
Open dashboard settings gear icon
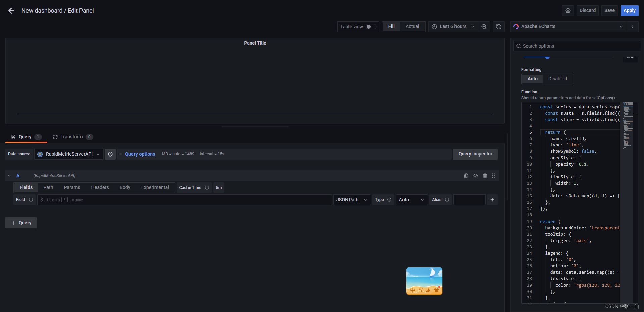tap(568, 10)
